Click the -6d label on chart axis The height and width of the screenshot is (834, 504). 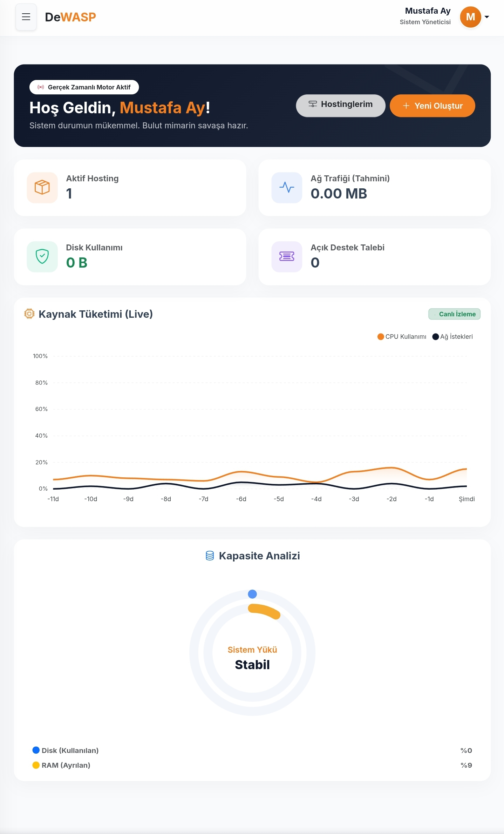[x=241, y=499]
